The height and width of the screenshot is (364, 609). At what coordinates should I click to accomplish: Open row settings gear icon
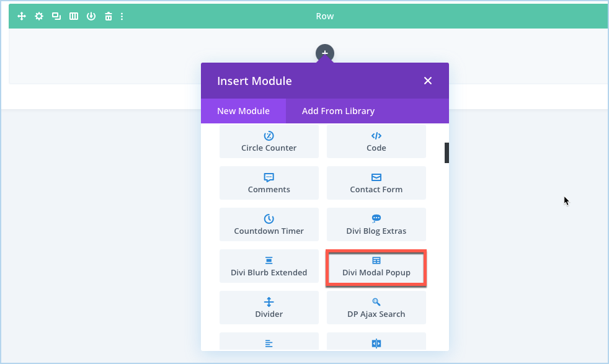39,16
